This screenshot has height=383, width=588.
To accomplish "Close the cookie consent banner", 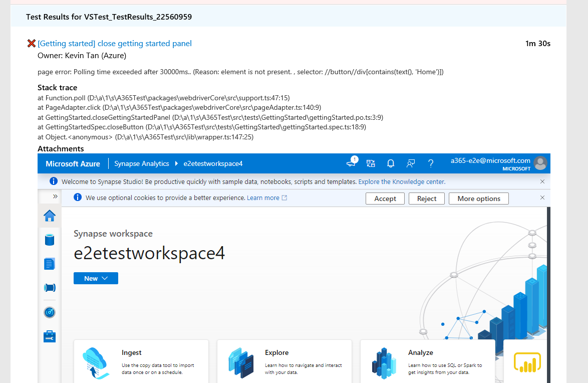I will [542, 198].
